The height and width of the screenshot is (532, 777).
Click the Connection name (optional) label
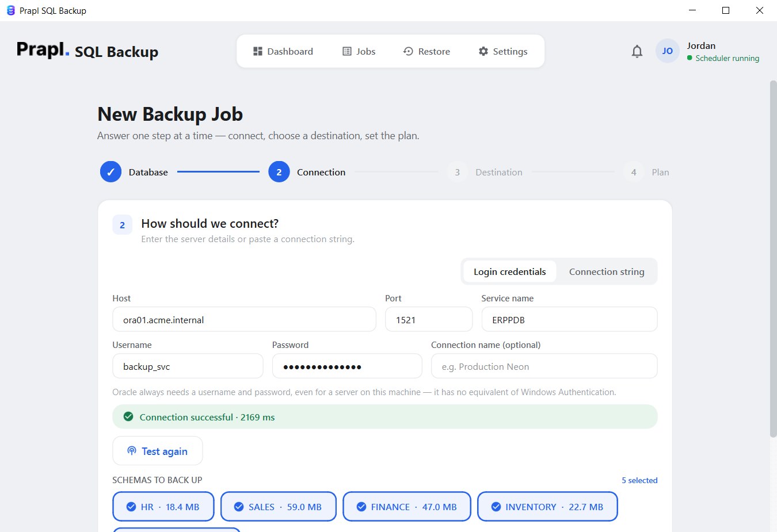pos(486,345)
